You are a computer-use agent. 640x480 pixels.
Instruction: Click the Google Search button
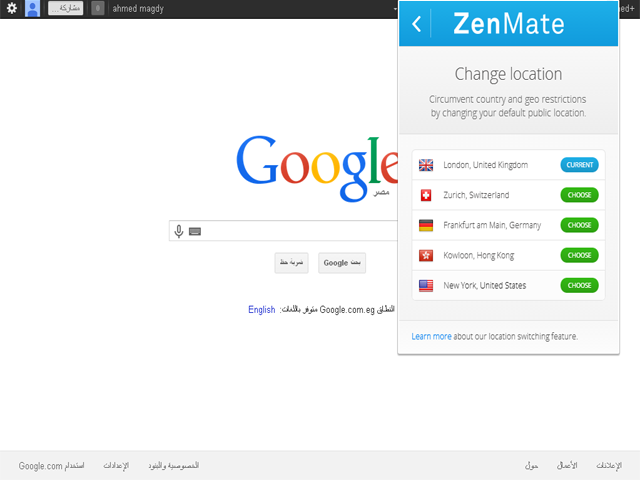point(342,263)
